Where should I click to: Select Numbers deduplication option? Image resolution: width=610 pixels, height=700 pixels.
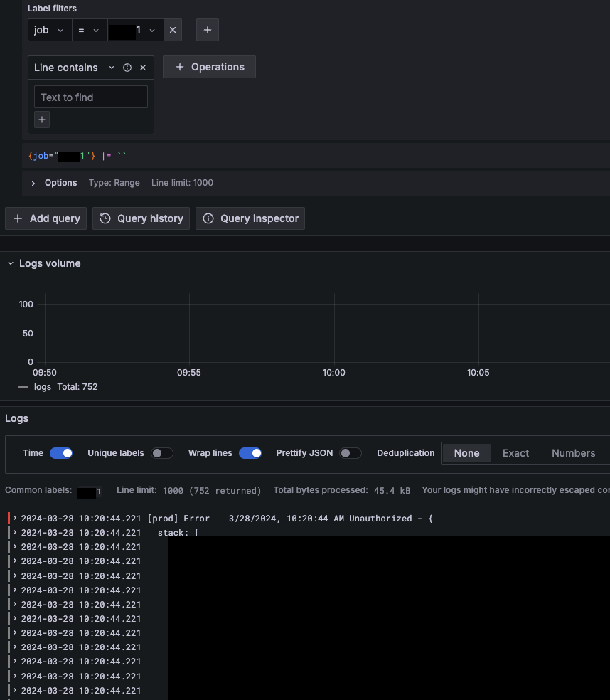point(574,453)
